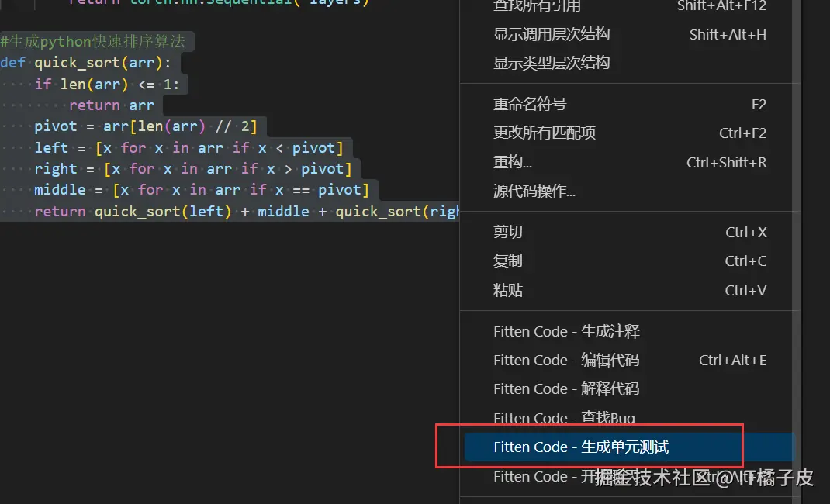Click the line starting with middle =
This screenshot has height=504, width=830.
202,190
